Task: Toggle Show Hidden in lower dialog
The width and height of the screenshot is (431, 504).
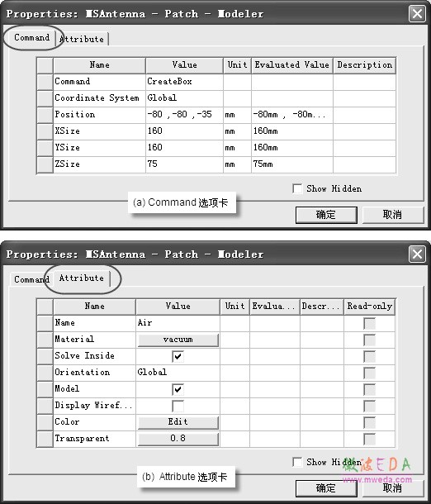Action: (x=297, y=462)
